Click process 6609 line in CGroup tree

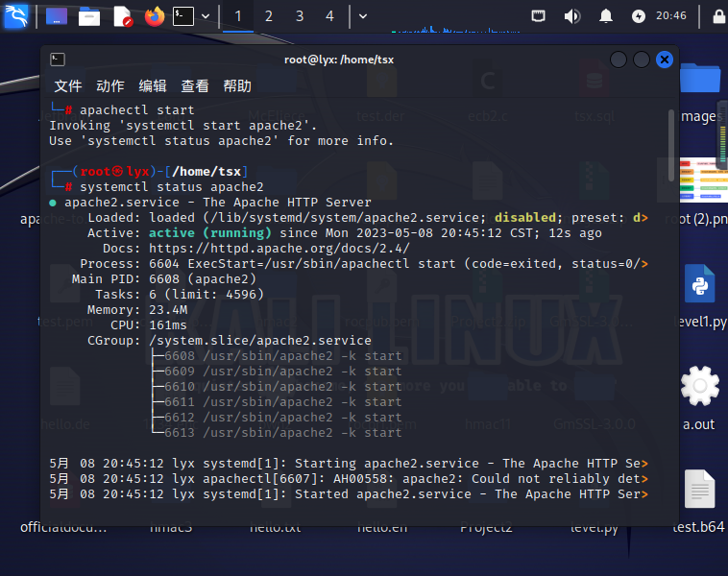[277, 372]
